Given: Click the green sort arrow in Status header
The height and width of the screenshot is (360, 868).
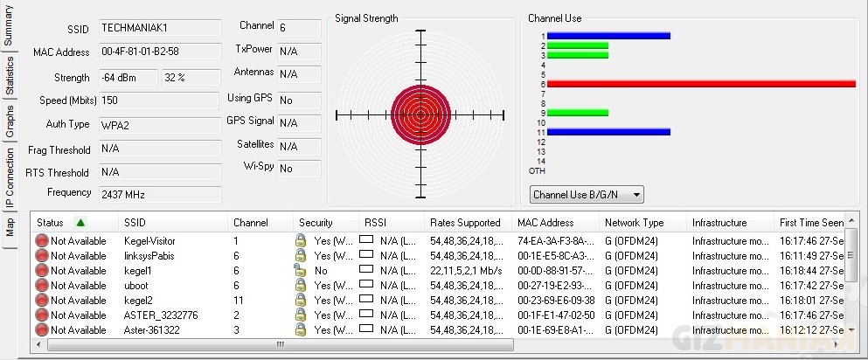Looking at the screenshot, I should point(81,223).
